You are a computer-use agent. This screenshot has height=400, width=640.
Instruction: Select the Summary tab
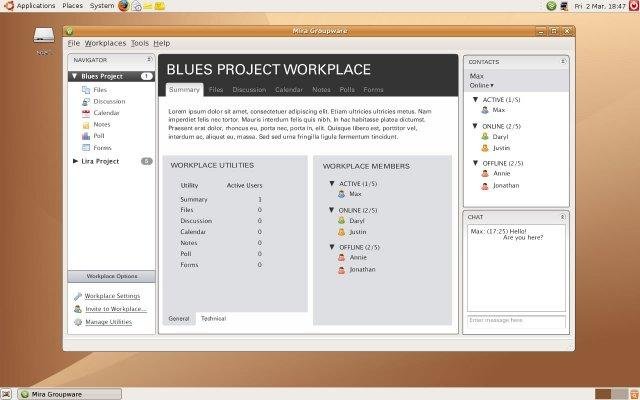click(184, 90)
